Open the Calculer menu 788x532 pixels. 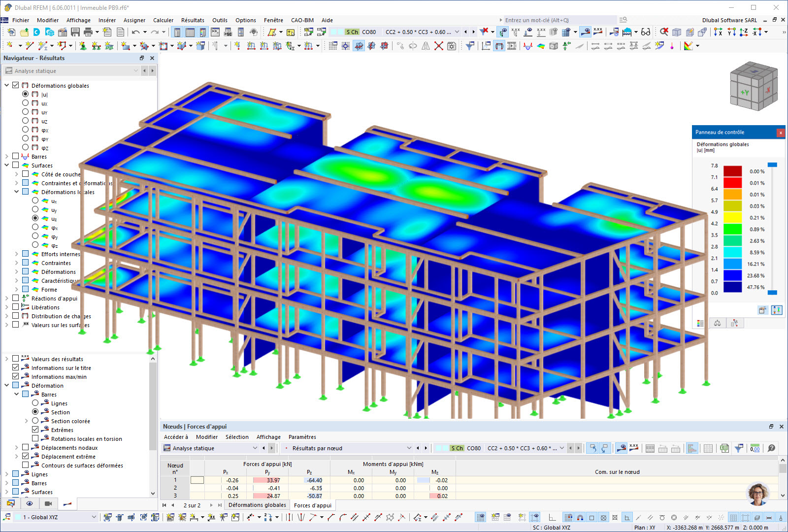(x=163, y=20)
